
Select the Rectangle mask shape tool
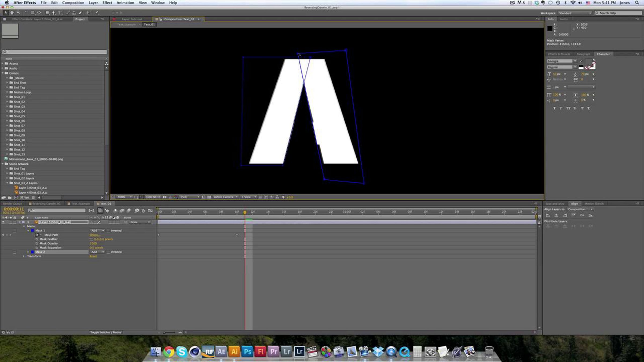(x=47, y=13)
